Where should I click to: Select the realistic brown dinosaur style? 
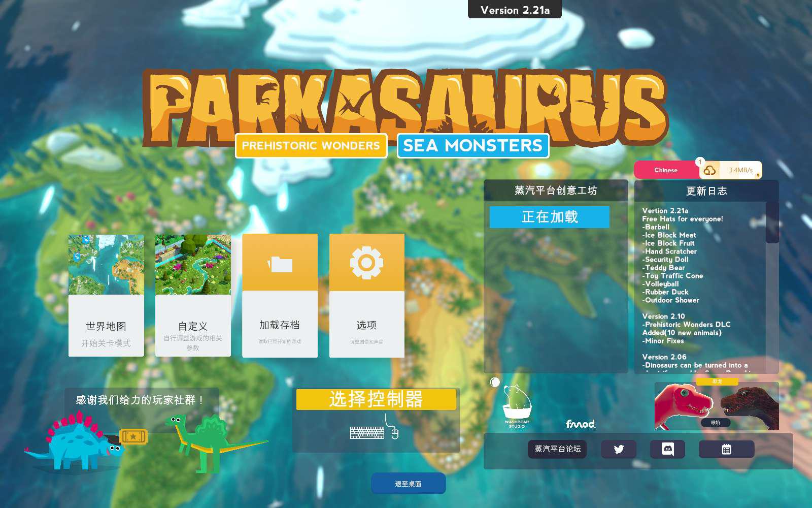(750, 408)
